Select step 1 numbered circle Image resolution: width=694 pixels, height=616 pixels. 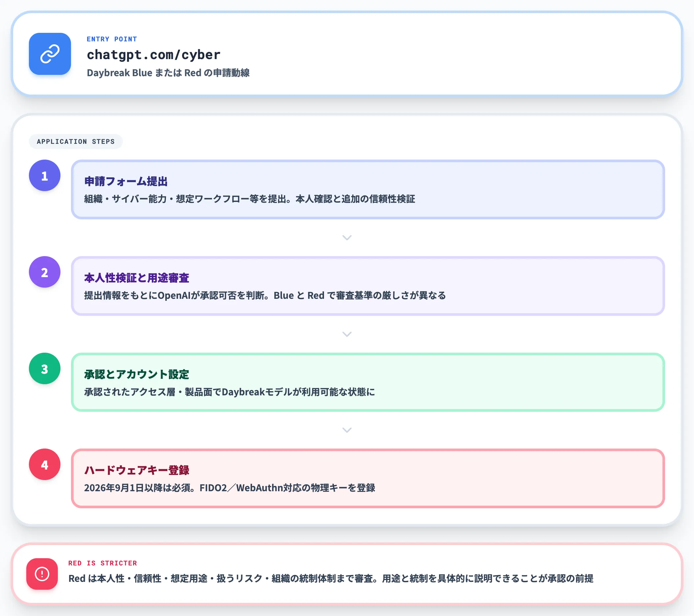pyautogui.click(x=44, y=175)
